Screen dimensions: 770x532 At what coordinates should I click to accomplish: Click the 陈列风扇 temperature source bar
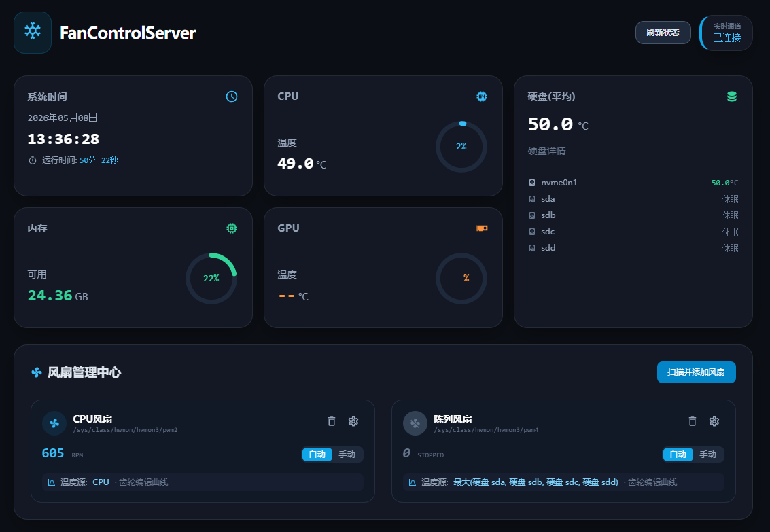click(x=564, y=482)
